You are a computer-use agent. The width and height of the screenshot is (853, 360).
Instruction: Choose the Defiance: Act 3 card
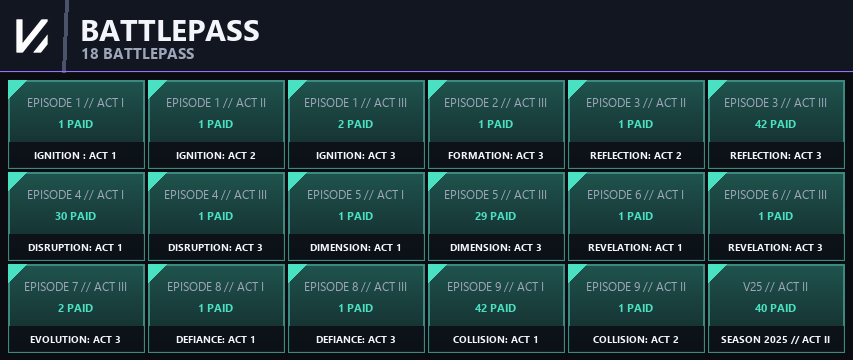(x=356, y=308)
